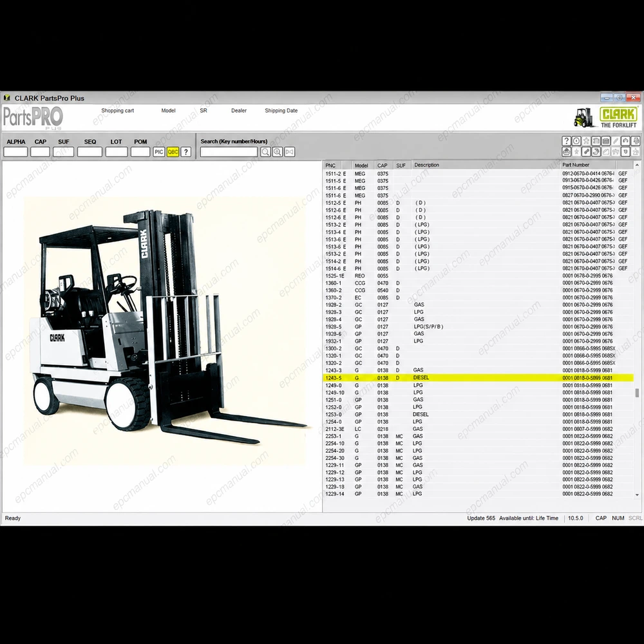Screen dimensions: 644x644
Task: Click the chain link icon in toolbar
Action: tap(586, 151)
